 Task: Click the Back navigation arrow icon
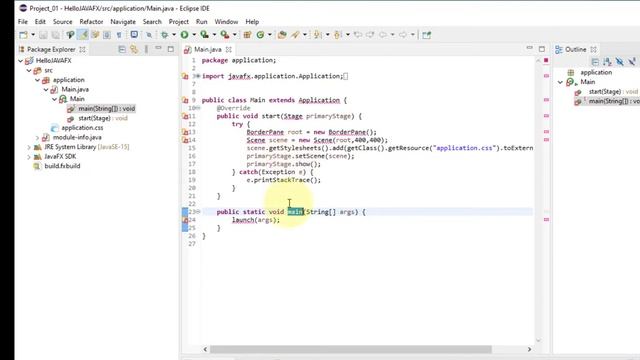click(382, 35)
